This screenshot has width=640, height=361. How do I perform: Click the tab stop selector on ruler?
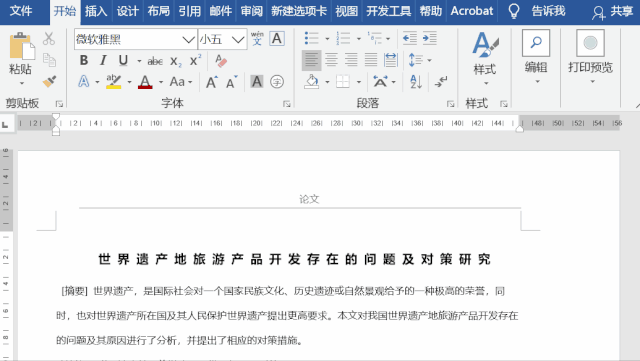coord(5,124)
